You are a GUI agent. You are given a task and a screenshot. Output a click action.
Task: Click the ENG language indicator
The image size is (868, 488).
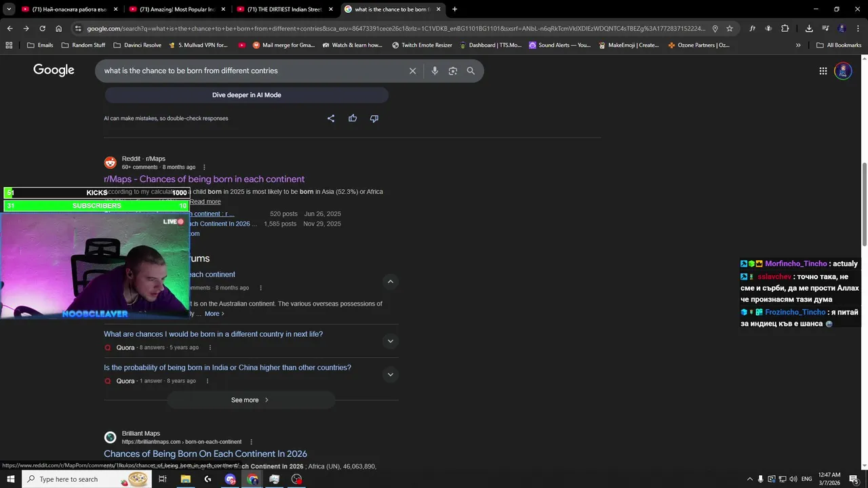(806, 479)
